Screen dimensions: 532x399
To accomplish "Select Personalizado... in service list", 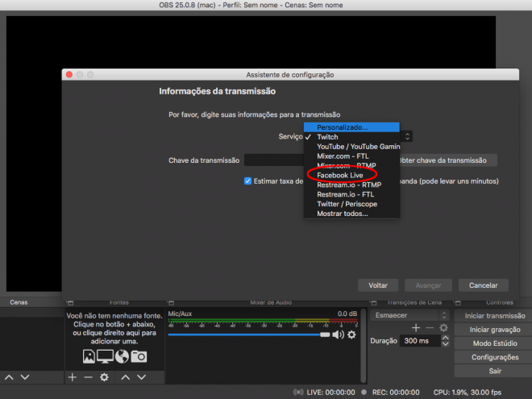I will click(351, 127).
